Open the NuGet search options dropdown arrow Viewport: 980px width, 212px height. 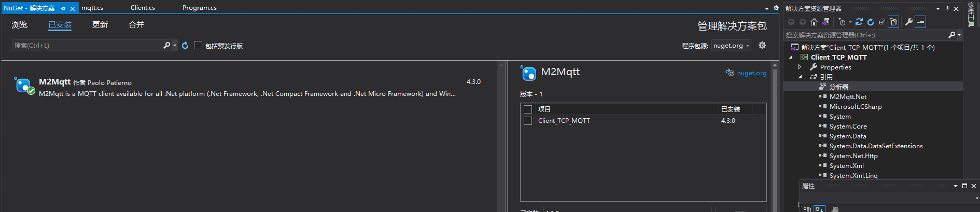pyautogui.click(x=175, y=46)
